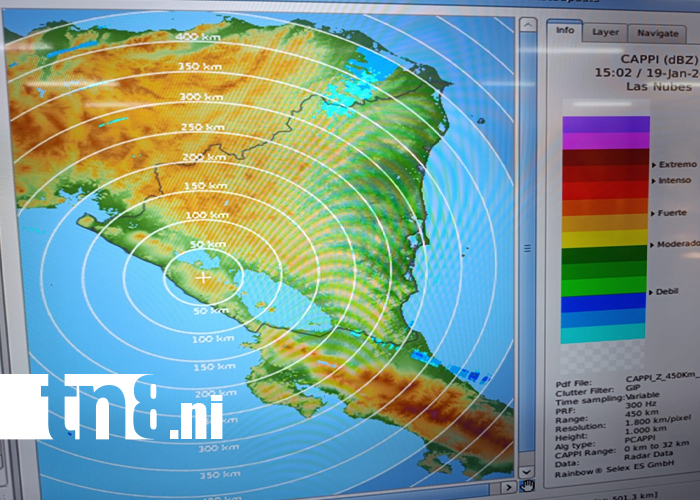Click the Extremo legend arrow marker
The image size is (700, 500).
pos(654,165)
